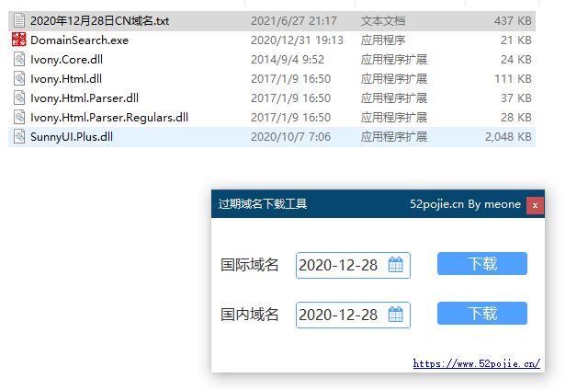This screenshot has width=588, height=390.
Task: Click the 21 KB size cell
Action: point(516,40)
